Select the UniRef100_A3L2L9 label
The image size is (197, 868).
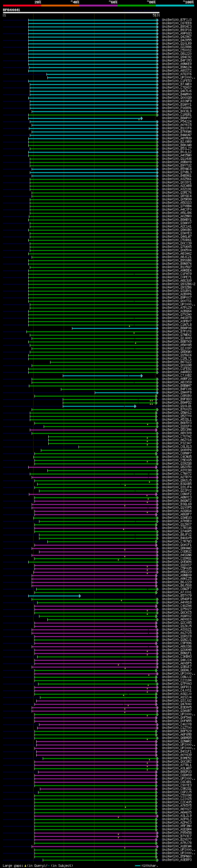pyautogui.click(x=177, y=816)
